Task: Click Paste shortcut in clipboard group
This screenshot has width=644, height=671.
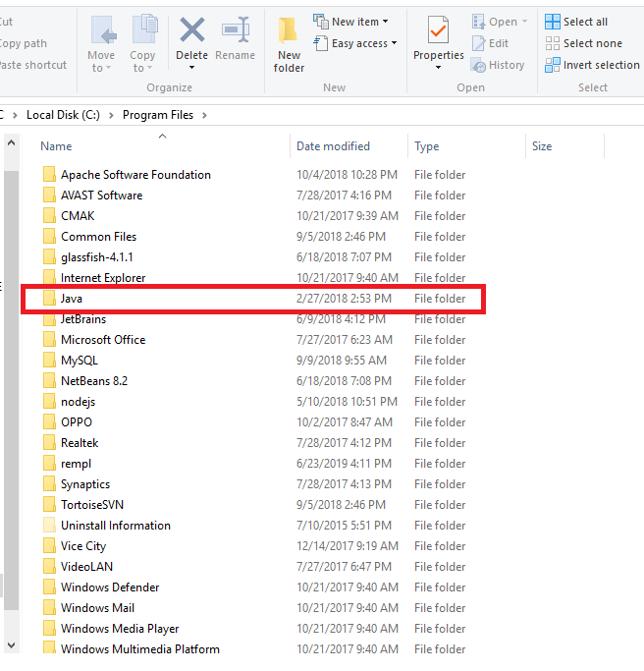Action: (x=33, y=65)
